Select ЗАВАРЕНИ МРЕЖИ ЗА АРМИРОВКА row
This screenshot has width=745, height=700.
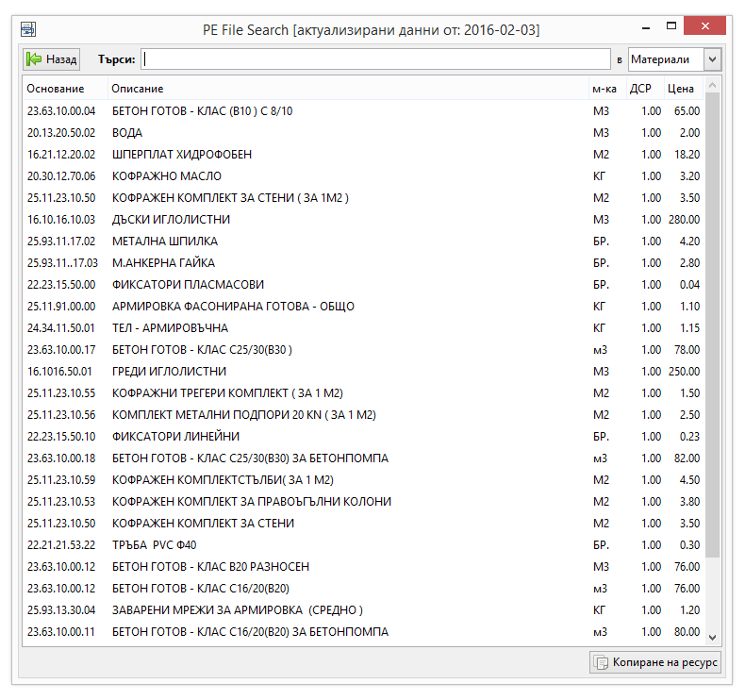click(363, 610)
